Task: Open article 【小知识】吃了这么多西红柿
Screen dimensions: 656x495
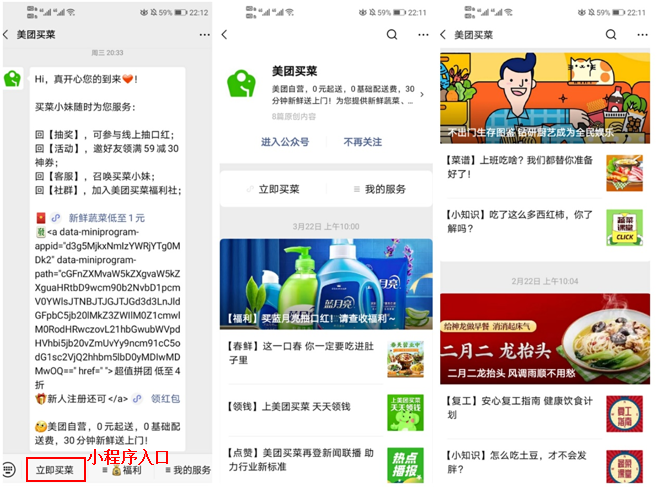Action: click(520, 222)
